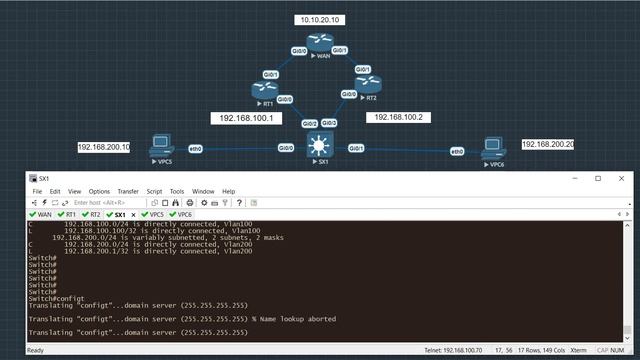Click the Help question mark icon
The height and width of the screenshot is (360, 640).
(239, 203)
